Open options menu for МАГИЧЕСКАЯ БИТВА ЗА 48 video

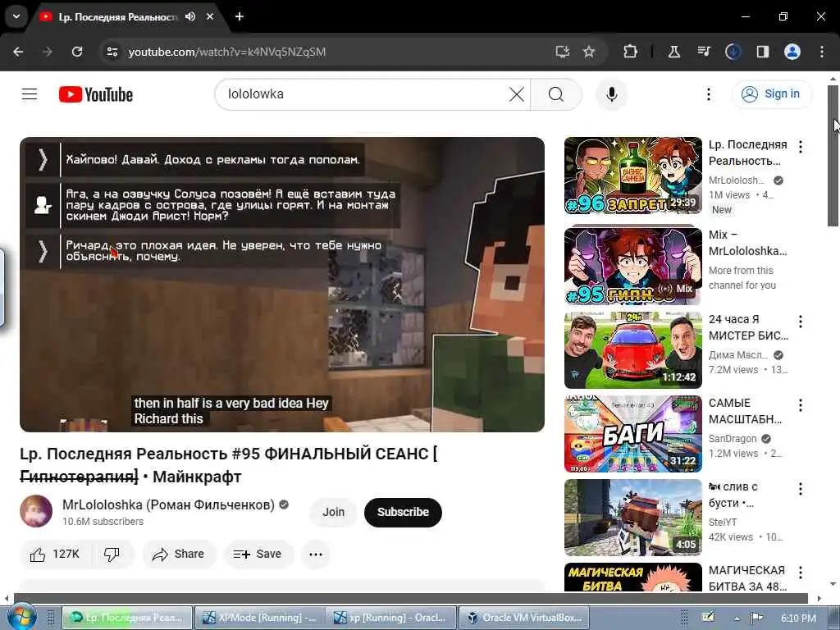[x=801, y=572]
